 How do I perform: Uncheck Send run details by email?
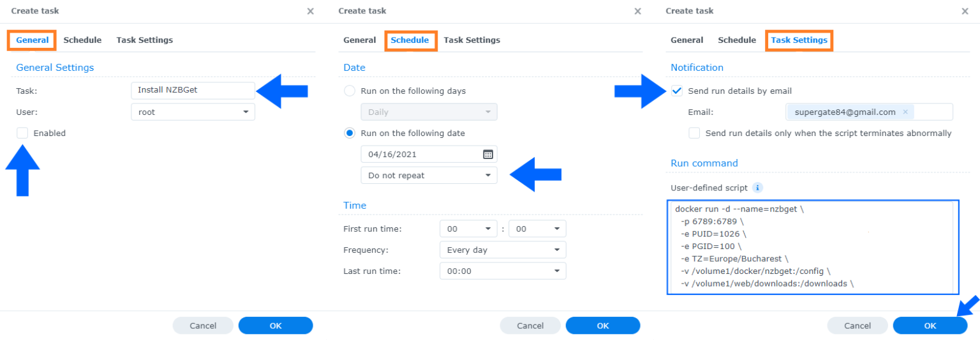[678, 91]
